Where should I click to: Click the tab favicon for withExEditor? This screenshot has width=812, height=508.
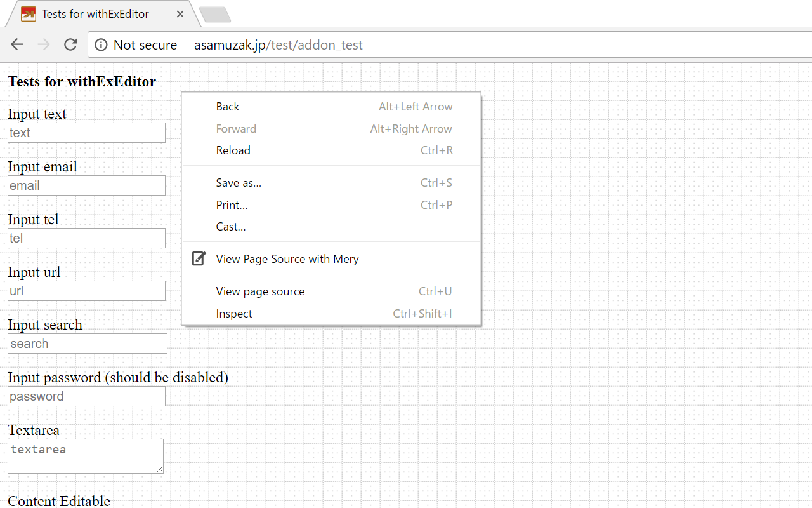pyautogui.click(x=29, y=14)
